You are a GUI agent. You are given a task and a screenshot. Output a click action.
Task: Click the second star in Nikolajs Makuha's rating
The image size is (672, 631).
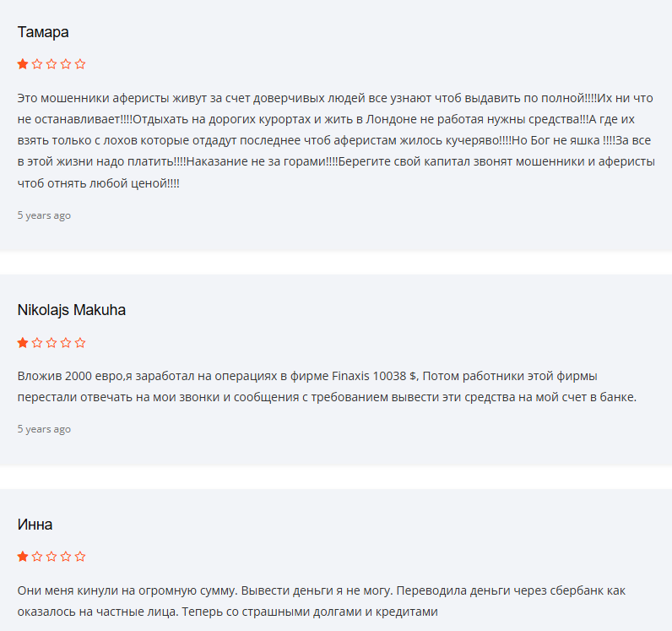pos(37,343)
